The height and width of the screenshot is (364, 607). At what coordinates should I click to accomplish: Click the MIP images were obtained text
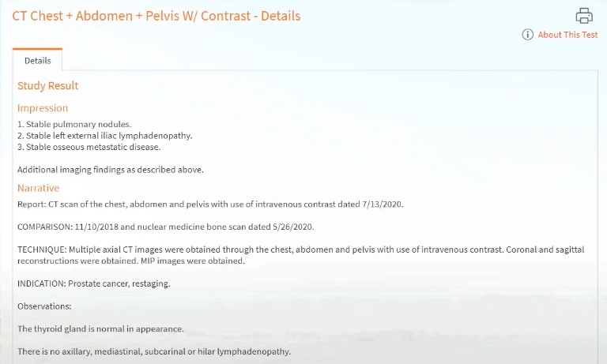193,261
